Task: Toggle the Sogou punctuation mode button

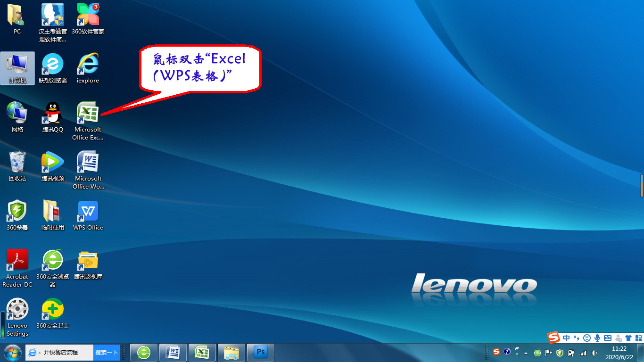Action: click(x=576, y=338)
